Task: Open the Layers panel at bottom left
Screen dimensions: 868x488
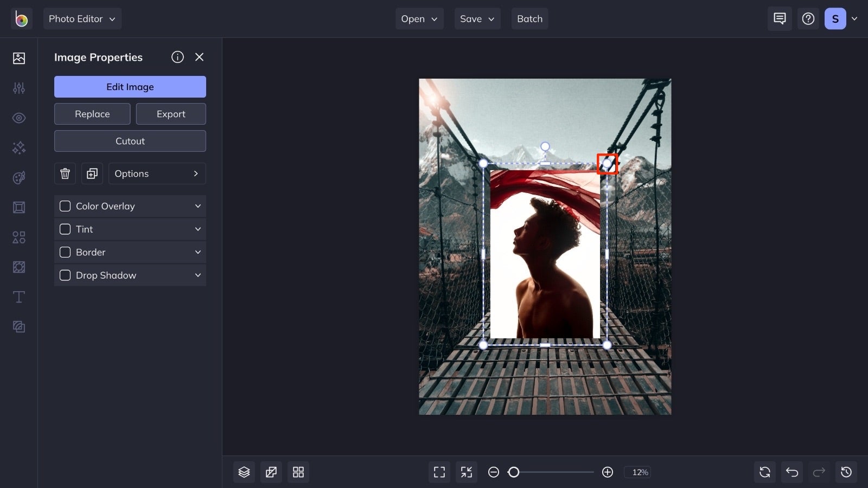Action: tap(244, 472)
